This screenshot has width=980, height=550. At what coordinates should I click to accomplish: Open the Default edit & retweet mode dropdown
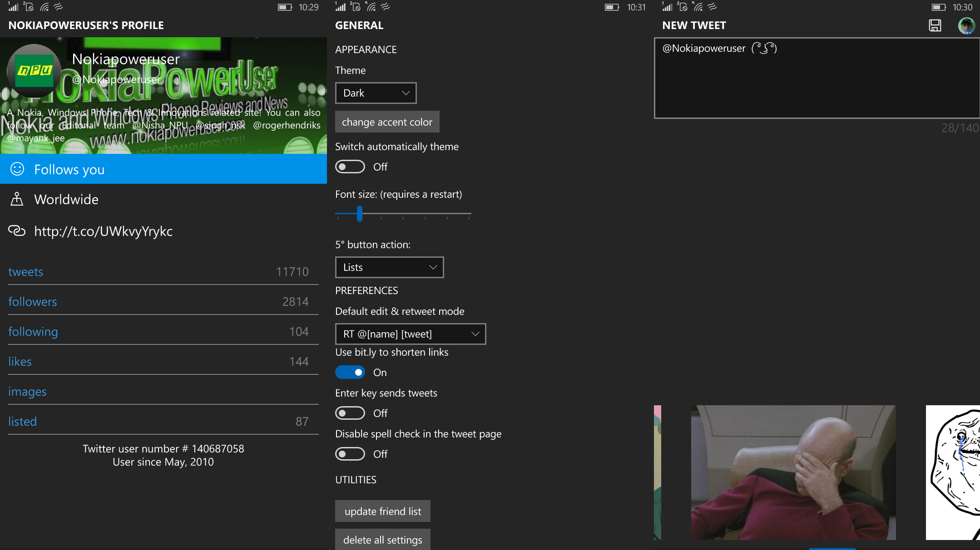click(x=411, y=334)
